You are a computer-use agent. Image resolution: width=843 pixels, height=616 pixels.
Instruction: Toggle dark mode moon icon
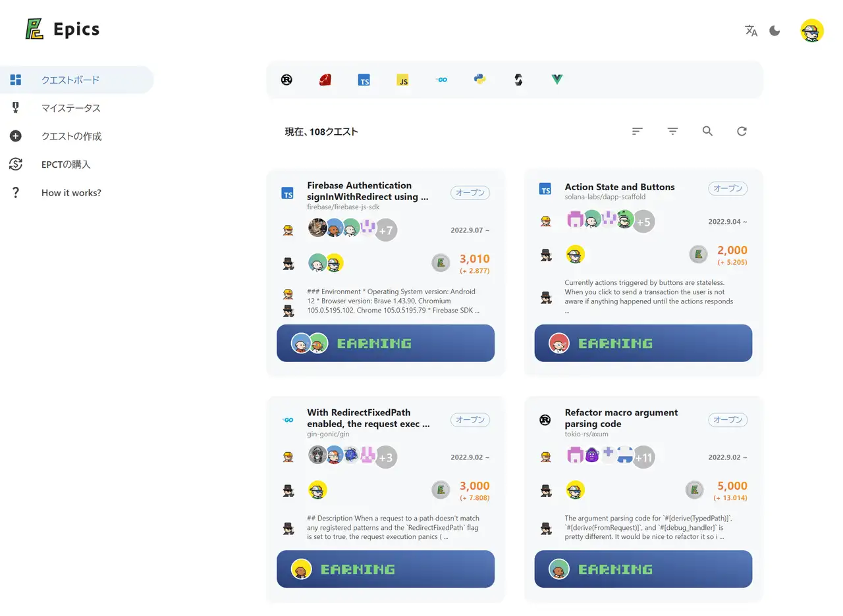pos(775,30)
